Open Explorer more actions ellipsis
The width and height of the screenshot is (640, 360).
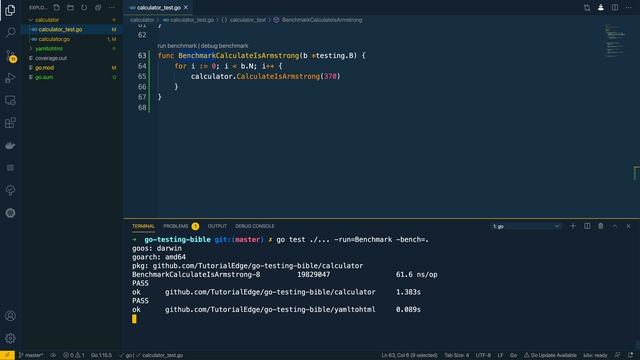pos(112,7)
